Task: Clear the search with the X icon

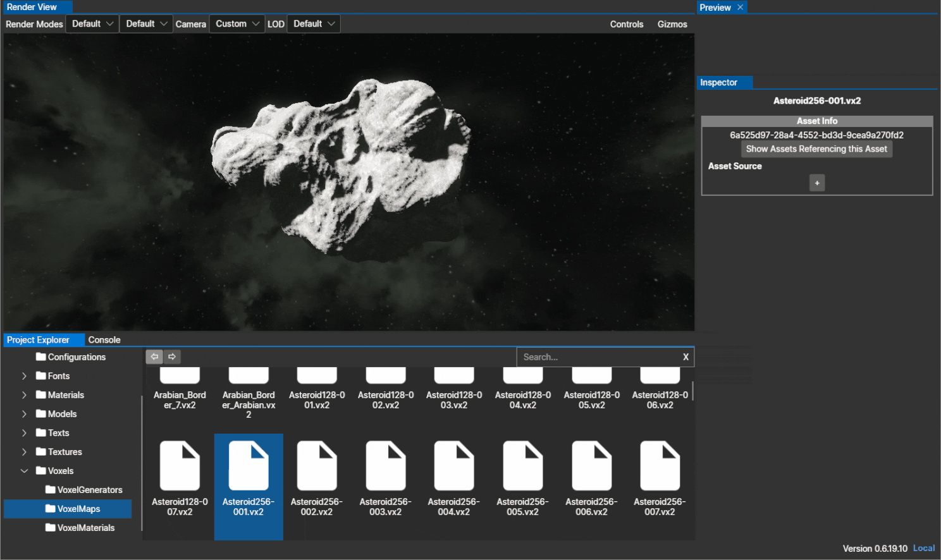Action: tap(686, 357)
